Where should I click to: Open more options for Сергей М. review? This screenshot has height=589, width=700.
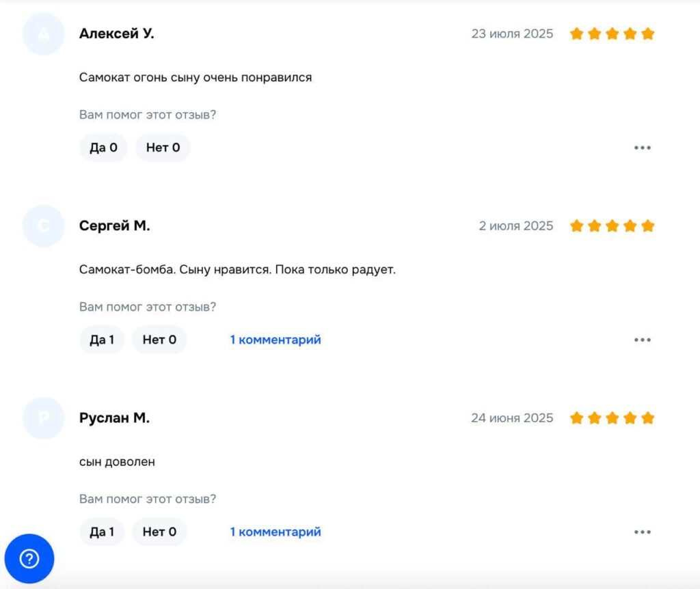pos(643,340)
